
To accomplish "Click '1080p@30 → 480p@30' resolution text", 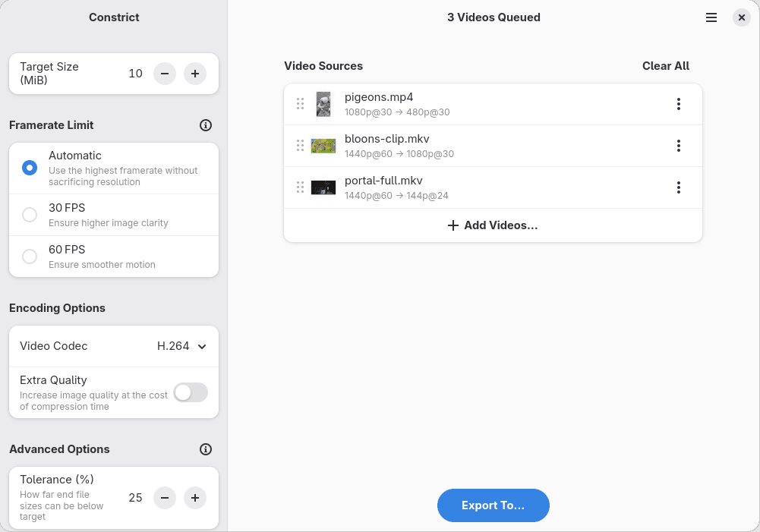I will point(397,112).
